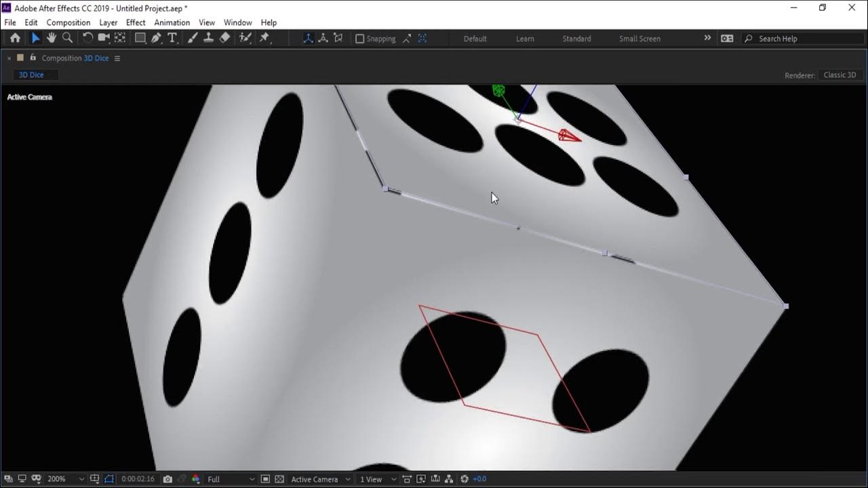Switch to the Standard workspace
The height and width of the screenshot is (488, 868).
576,39
